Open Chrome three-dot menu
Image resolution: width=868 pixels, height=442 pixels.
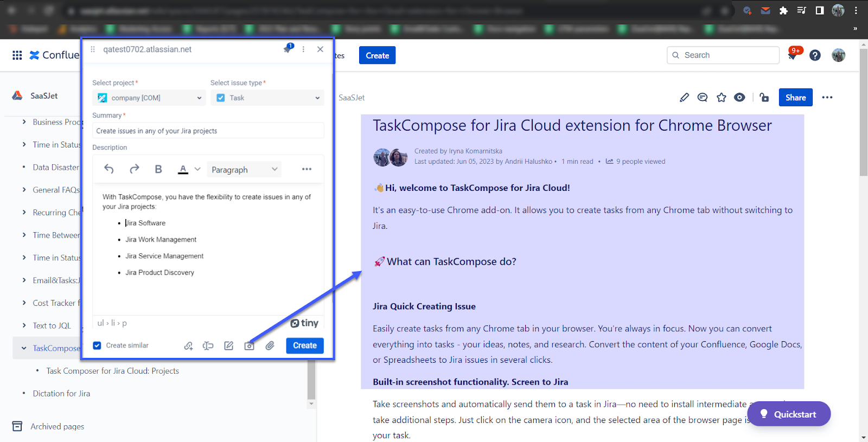point(856,10)
